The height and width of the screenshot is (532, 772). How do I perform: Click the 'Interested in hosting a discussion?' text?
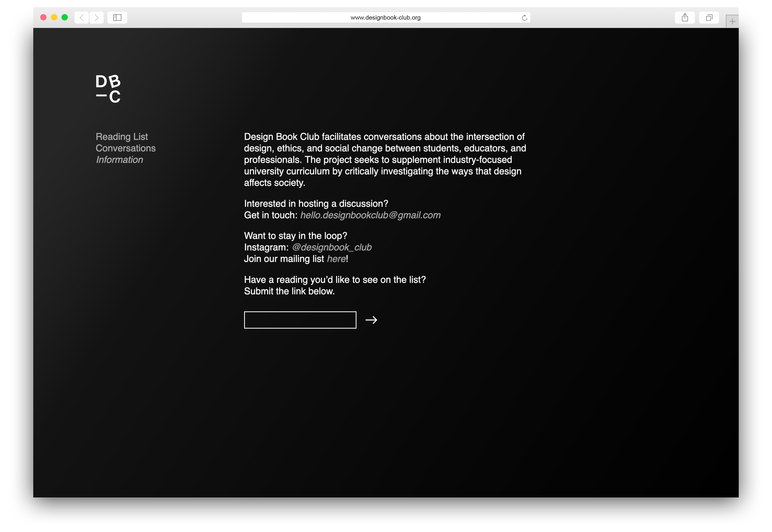(x=316, y=204)
